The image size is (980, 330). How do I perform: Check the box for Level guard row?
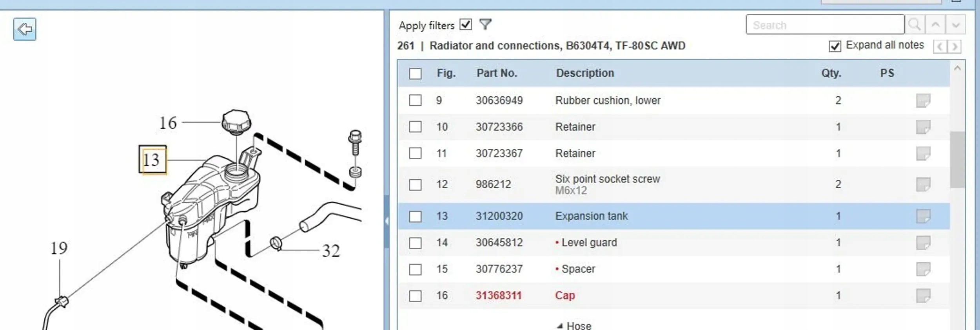415,243
